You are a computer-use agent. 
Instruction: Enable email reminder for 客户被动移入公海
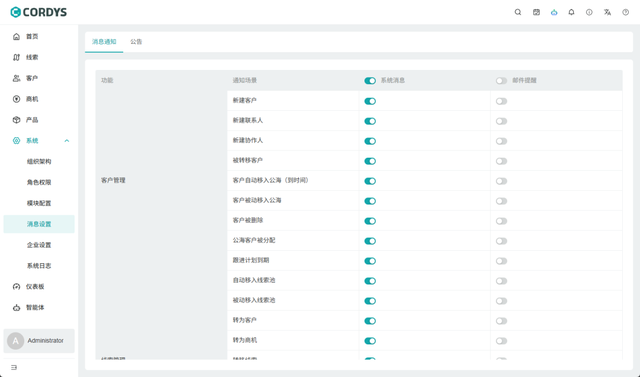[x=502, y=201]
